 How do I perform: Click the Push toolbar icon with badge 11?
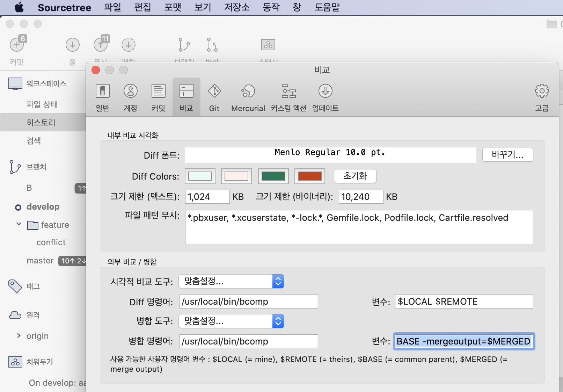click(x=101, y=45)
